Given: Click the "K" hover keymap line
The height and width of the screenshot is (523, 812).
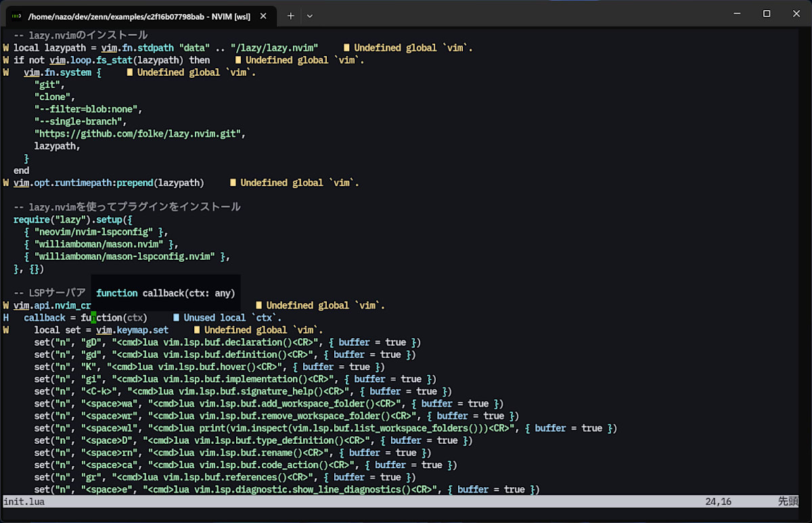Looking at the screenshot, I should [x=210, y=367].
